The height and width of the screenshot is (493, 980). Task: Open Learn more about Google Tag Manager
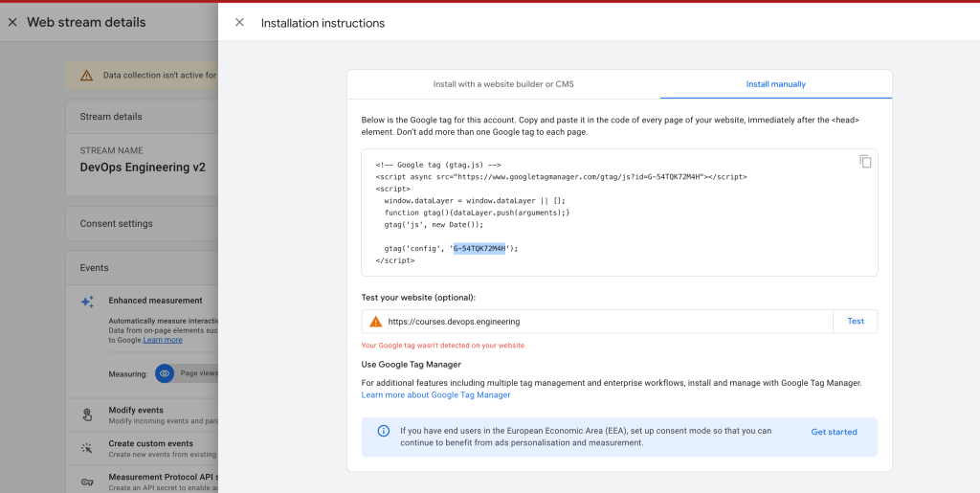pyautogui.click(x=435, y=395)
